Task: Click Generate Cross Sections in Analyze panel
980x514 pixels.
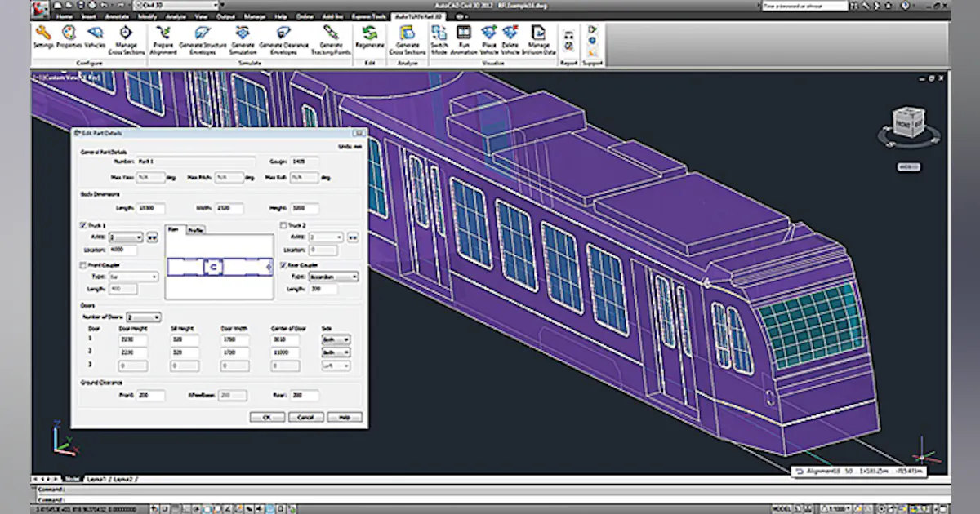Action: click(408, 40)
